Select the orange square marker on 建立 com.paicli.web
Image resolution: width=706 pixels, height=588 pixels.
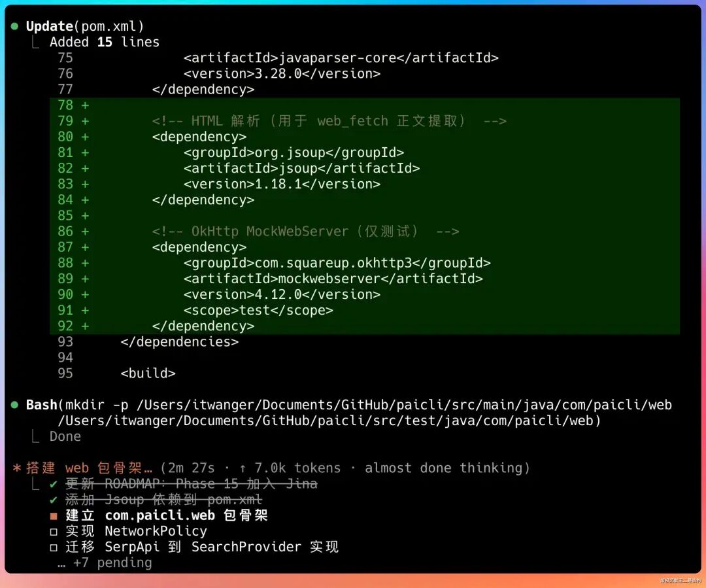[54, 515]
